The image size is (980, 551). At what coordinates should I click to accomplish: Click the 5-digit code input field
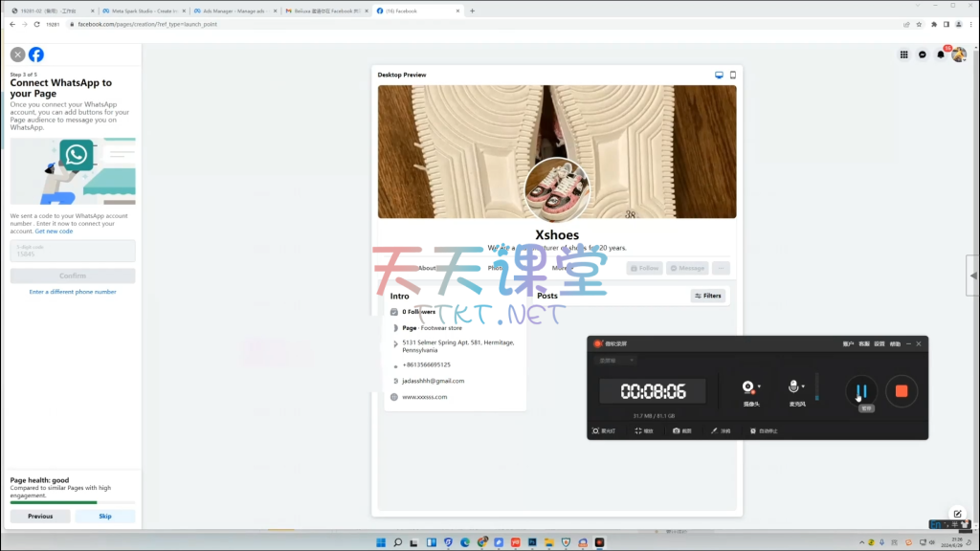click(x=73, y=251)
